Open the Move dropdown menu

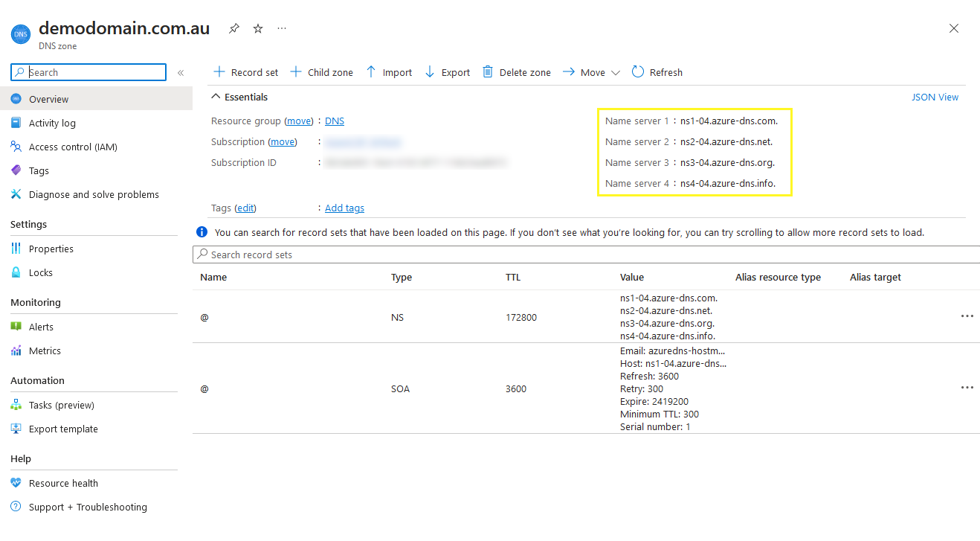click(591, 72)
